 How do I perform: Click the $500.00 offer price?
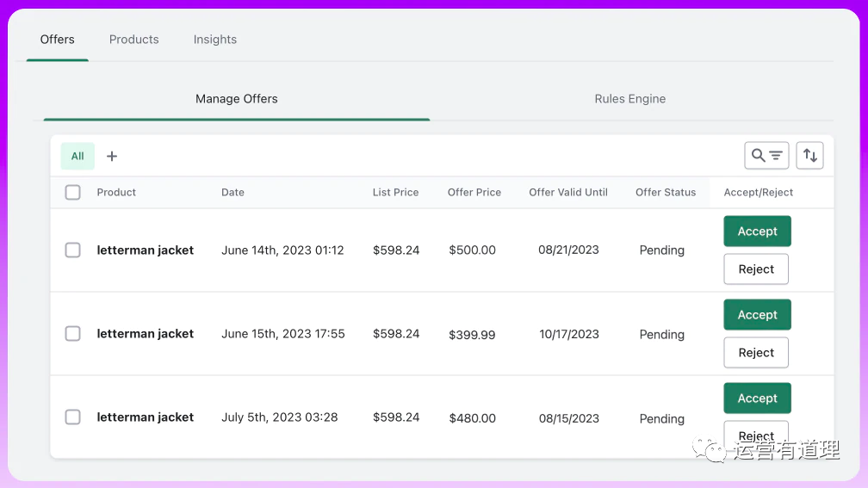[472, 250]
